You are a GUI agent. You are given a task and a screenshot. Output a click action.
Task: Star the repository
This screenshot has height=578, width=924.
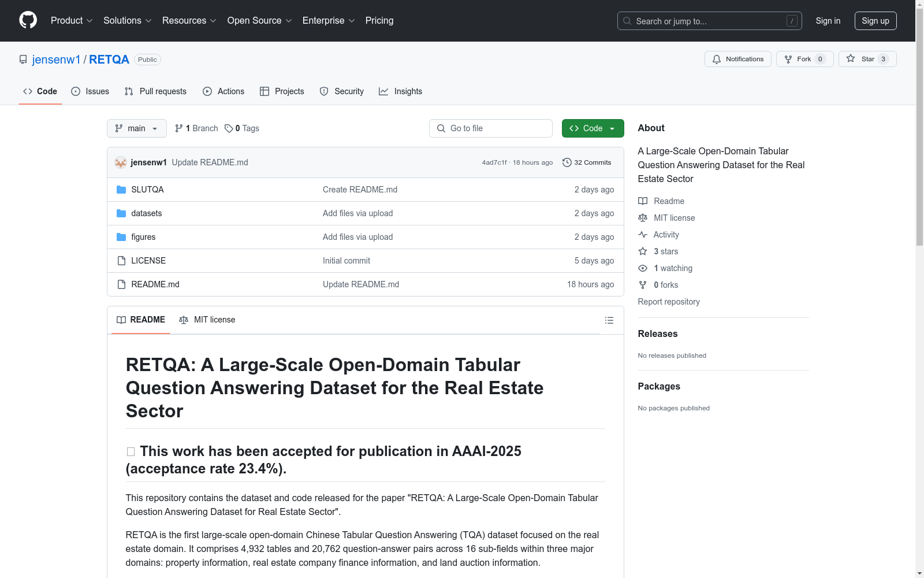[x=867, y=59]
